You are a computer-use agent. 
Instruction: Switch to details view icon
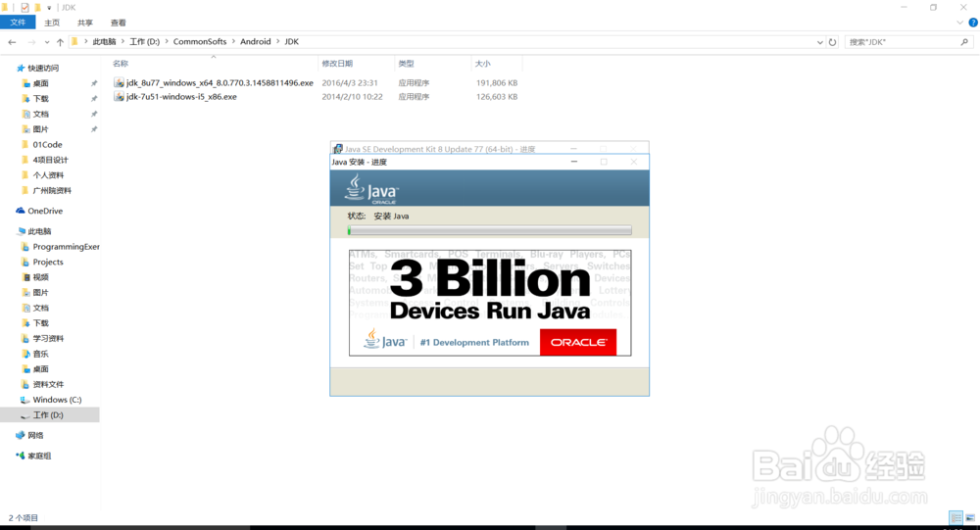(955, 517)
